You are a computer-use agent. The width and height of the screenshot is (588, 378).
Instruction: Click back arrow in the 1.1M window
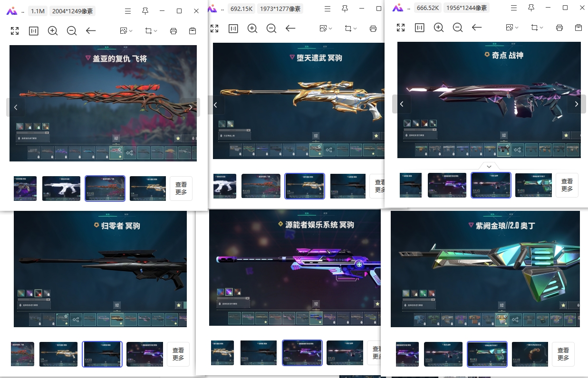click(91, 31)
